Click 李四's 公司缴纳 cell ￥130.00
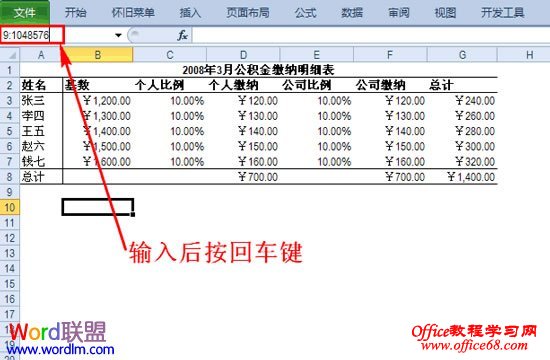This screenshot has width=550, height=360. pyautogui.click(x=390, y=116)
